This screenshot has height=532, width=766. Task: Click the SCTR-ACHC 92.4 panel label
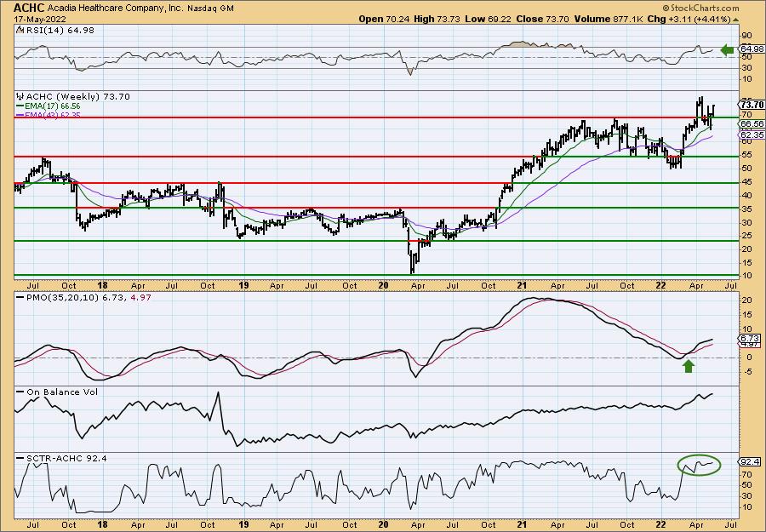61,458
